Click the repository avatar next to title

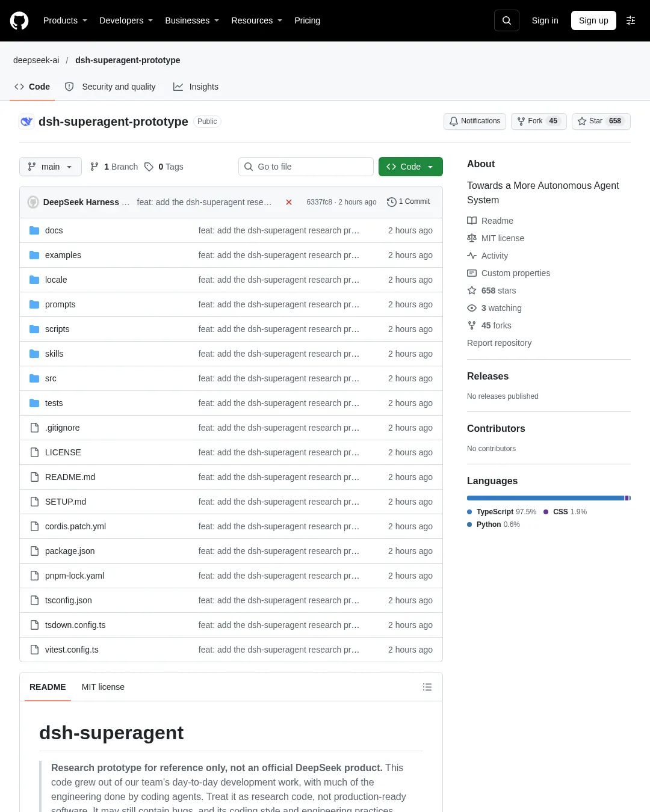26,121
